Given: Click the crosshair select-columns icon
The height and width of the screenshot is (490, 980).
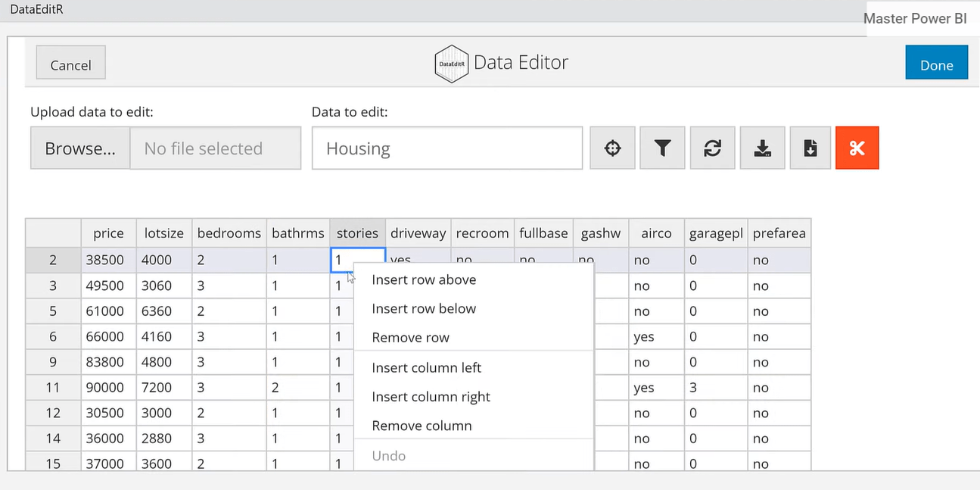Looking at the screenshot, I should tap(612, 148).
